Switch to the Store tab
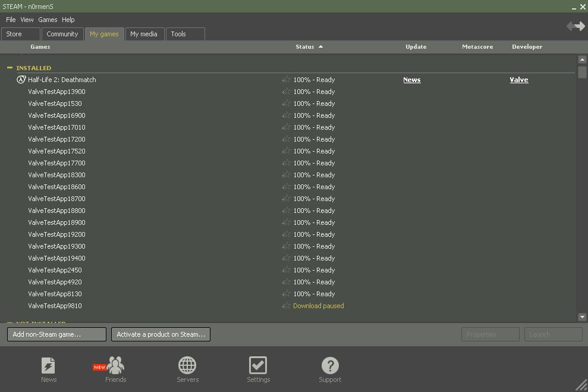The height and width of the screenshot is (392, 588). (21, 34)
